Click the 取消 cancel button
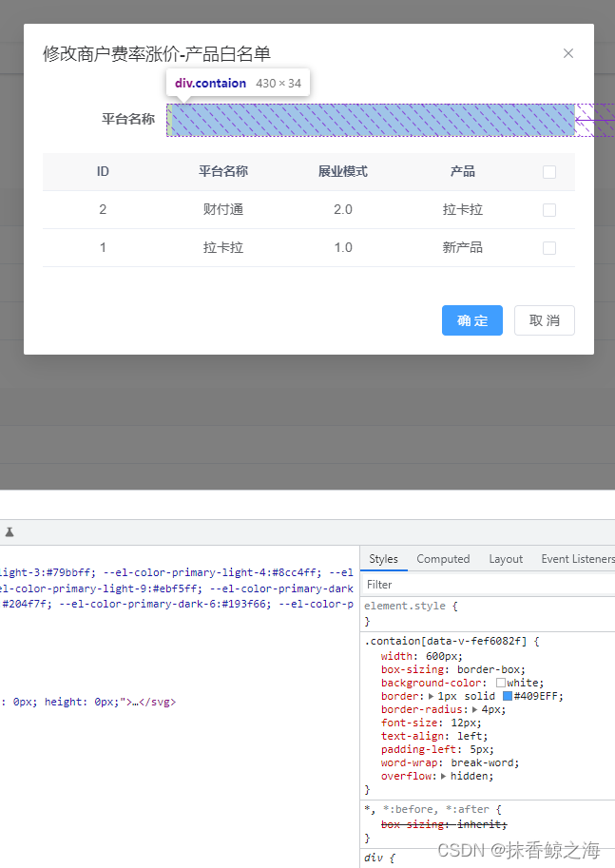The width and height of the screenshot is (615, 868). [x=544, y=320]
